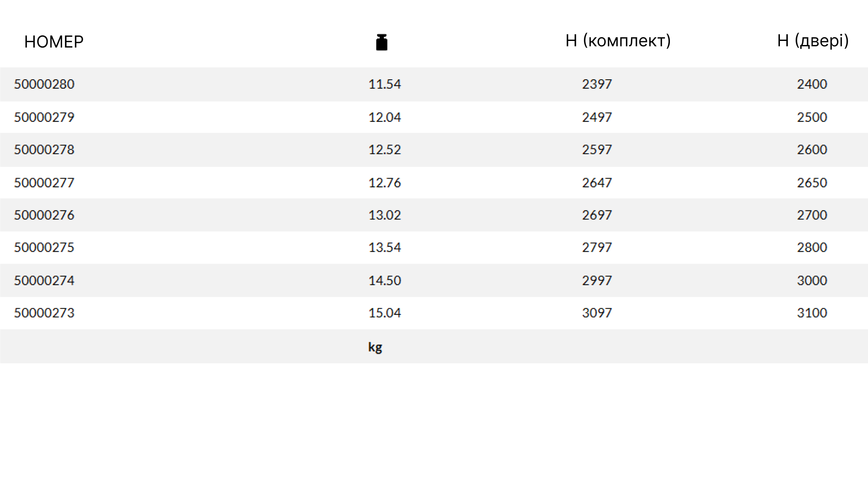The height and width of the screenshot is (496, 868).
Task: Click the 2700 door height value
Action: tap(812, 215)
